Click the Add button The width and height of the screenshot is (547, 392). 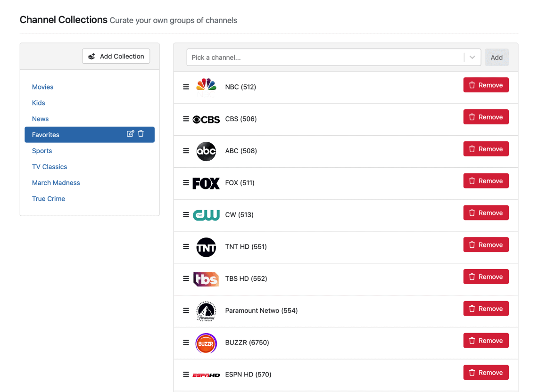[497, 57]
